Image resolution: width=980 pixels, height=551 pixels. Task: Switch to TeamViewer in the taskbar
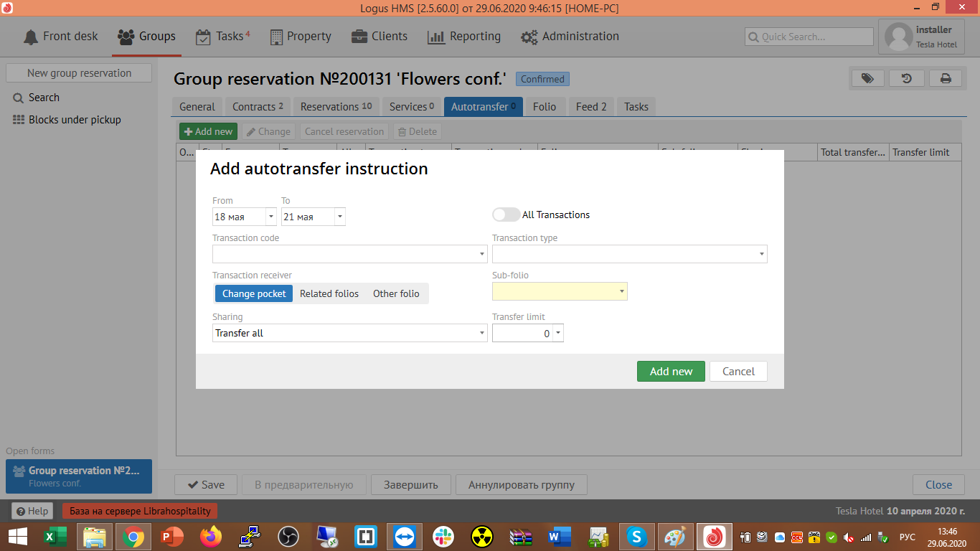pos(405,536)
